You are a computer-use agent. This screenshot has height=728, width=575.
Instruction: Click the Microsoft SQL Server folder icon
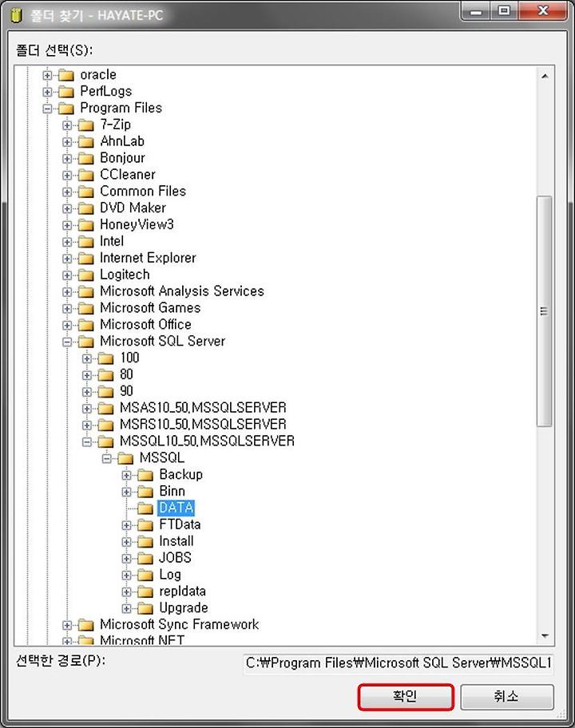click(x=86, y=342)
